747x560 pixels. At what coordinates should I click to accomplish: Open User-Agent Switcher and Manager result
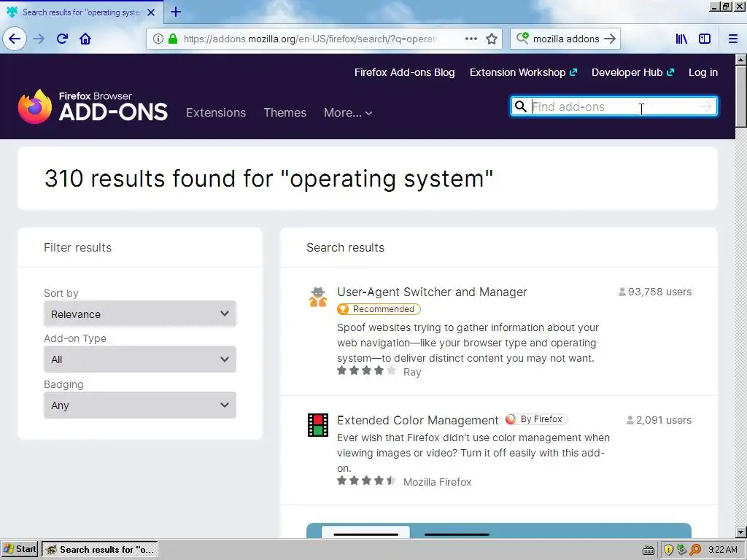pos(432,292)
